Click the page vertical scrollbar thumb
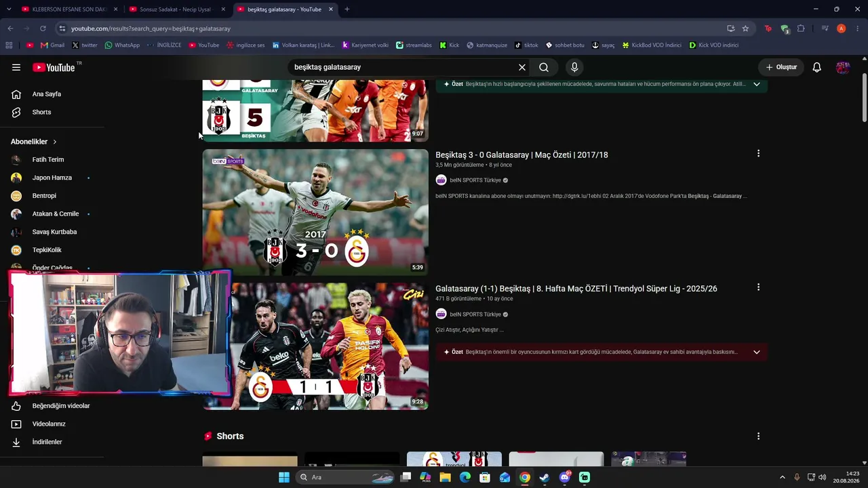 click(x=865, y=91)
